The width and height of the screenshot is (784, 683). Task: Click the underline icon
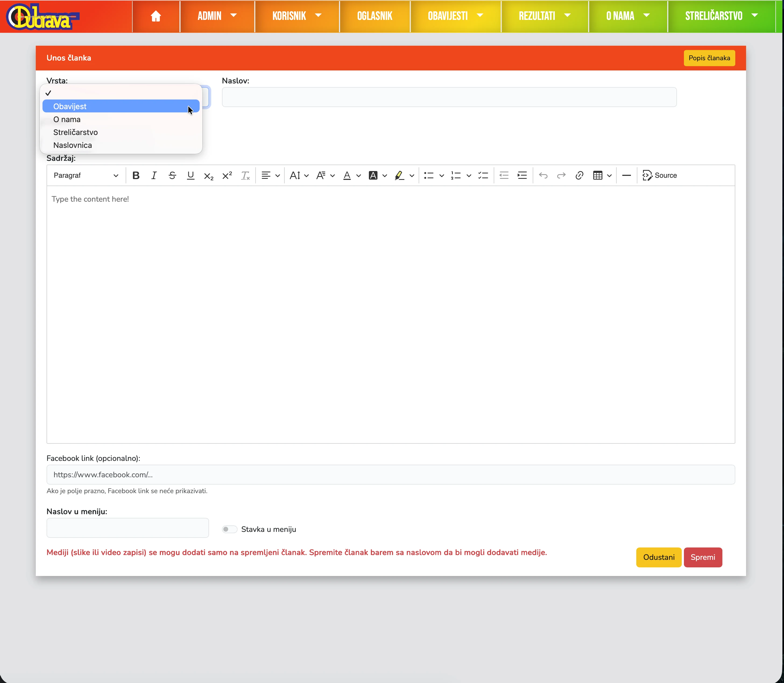click(x=190, y=175)
